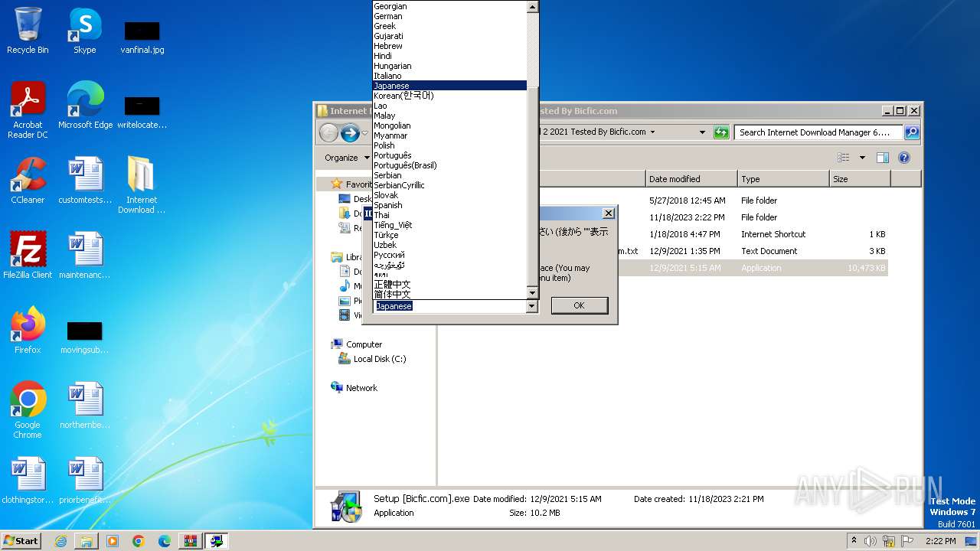Viewport: 980px width, 551px height.
Task: Sort by Date modified column
Action: 691,179
